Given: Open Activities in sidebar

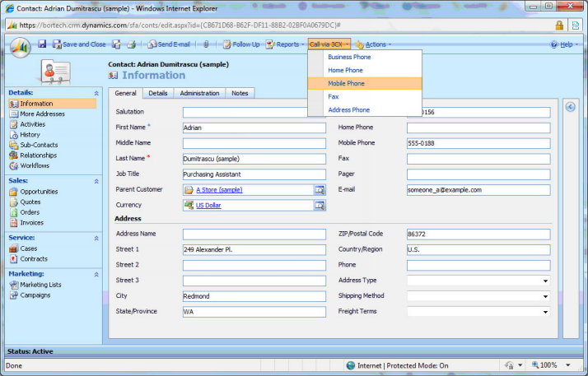Looking at the screenshot, I should tap(27, 124).
